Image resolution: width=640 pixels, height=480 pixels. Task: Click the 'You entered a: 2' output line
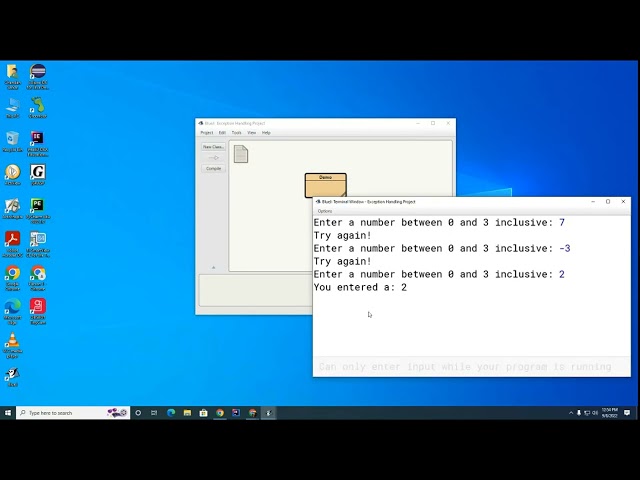coord(360,287)
